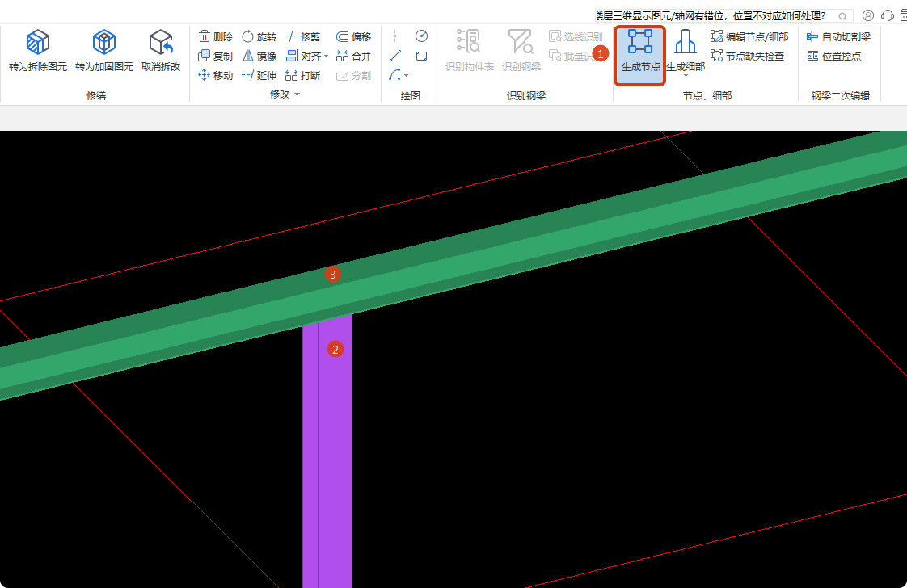The image size is (907, 588).
Task: Select the 复制 (copy) tool
Action: 216,56
